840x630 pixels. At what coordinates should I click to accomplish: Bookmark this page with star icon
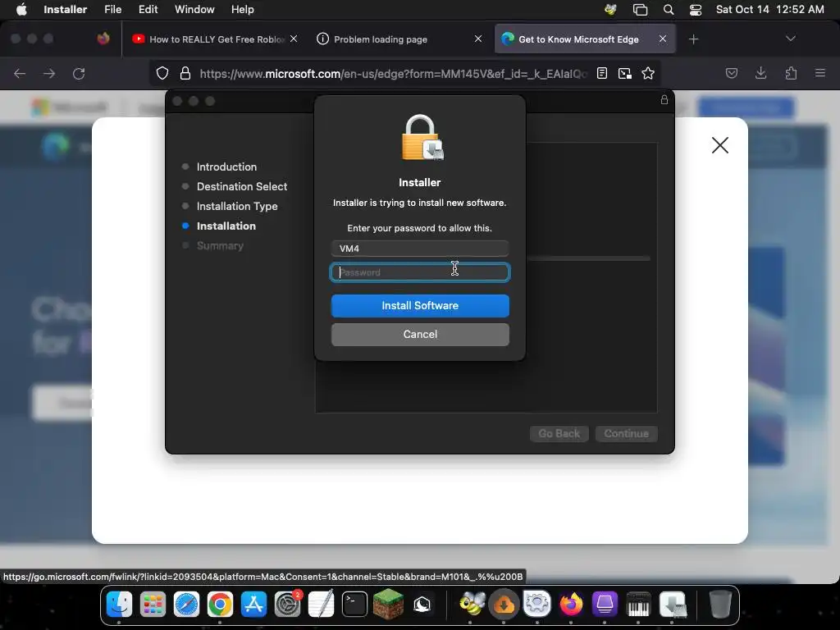(648, 73)
